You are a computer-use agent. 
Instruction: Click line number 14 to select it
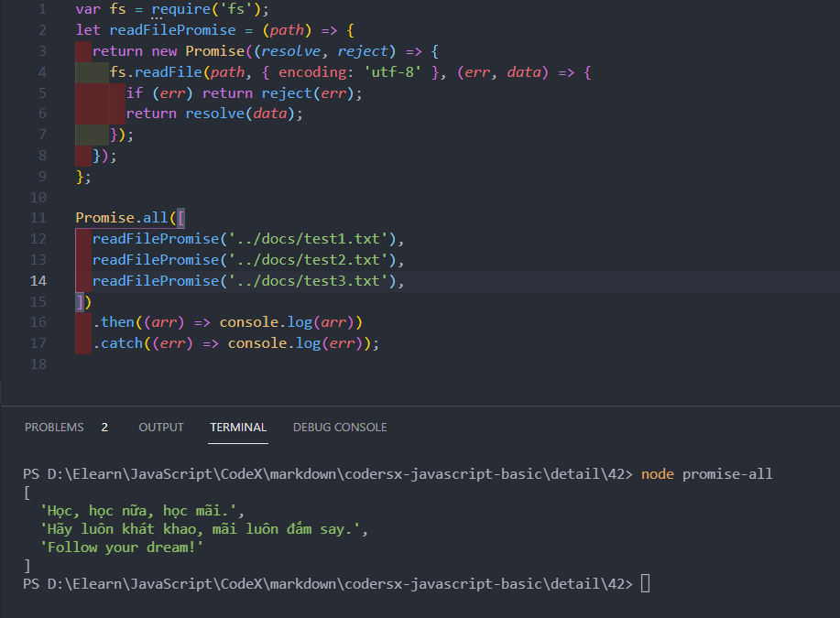click(x=38, y=280)
